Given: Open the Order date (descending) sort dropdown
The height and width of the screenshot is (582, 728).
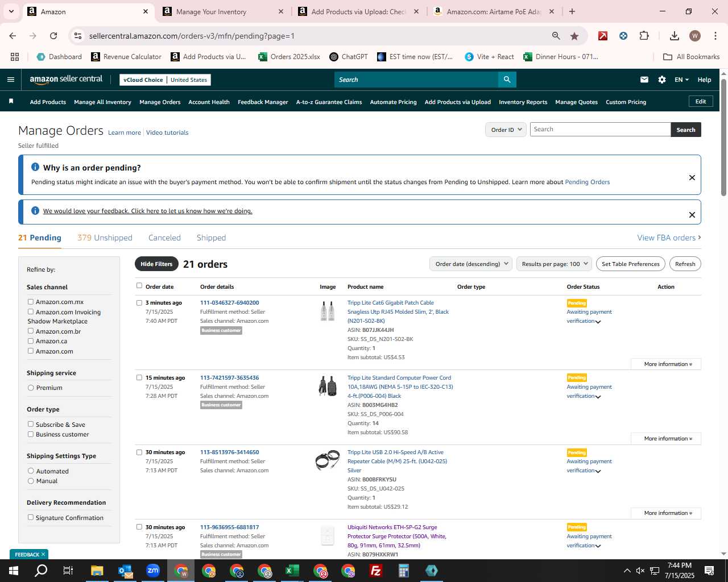Looking at the screenshot, I should click(x=471, y=264).
